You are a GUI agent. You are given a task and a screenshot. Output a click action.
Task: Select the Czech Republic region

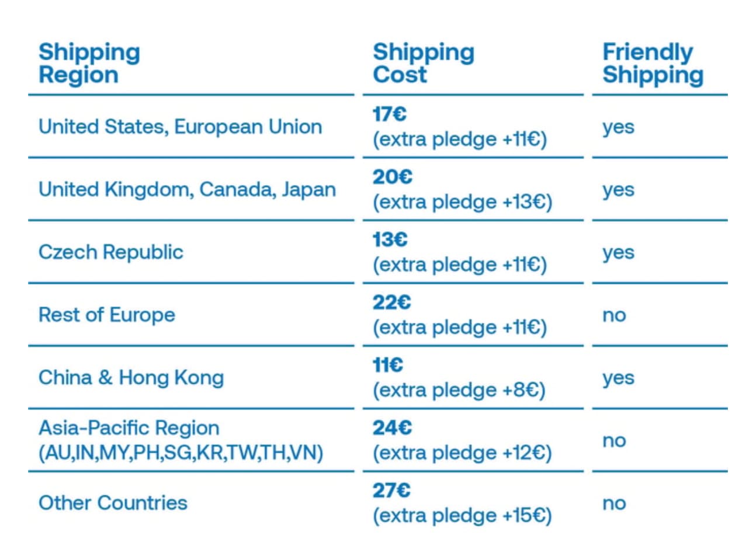point(111,252)
